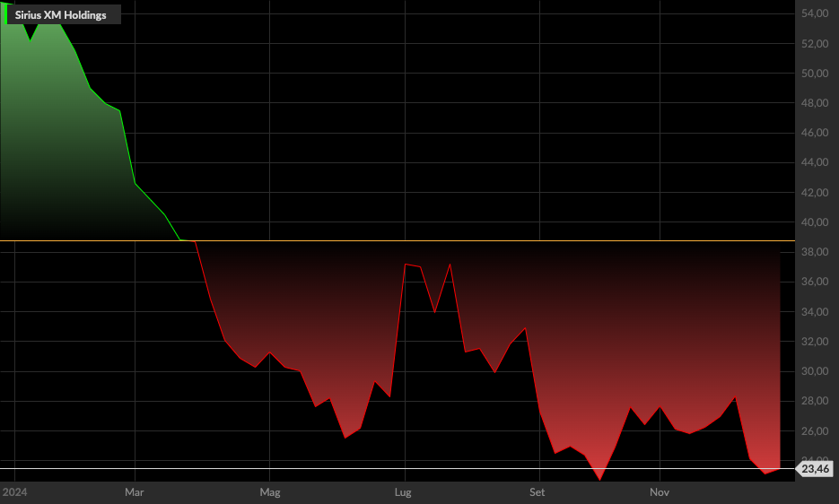Click the 26,00 price level on the scale

click(x=815, y=430)
